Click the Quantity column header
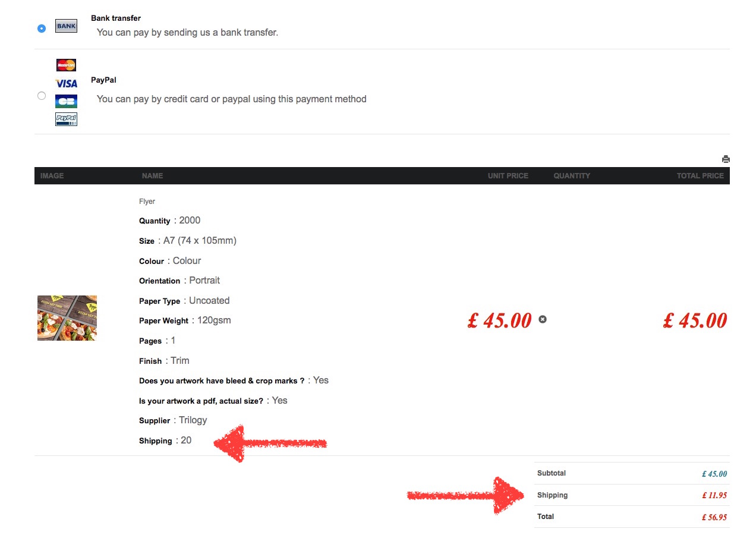Viewport: 756px width, 541px height. 572,176
